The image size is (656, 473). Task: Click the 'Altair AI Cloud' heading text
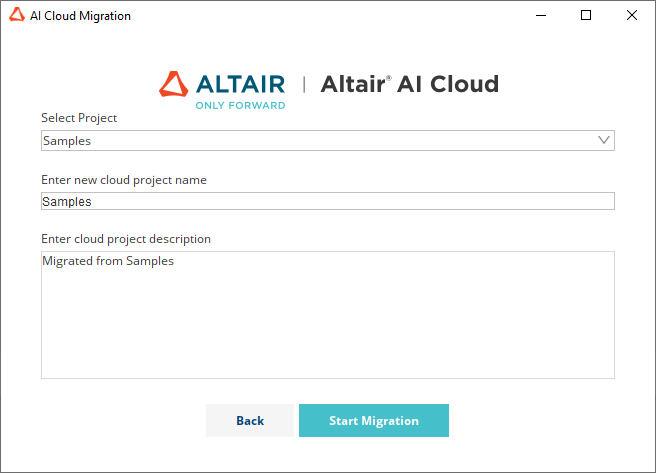[x=410, y=84]
